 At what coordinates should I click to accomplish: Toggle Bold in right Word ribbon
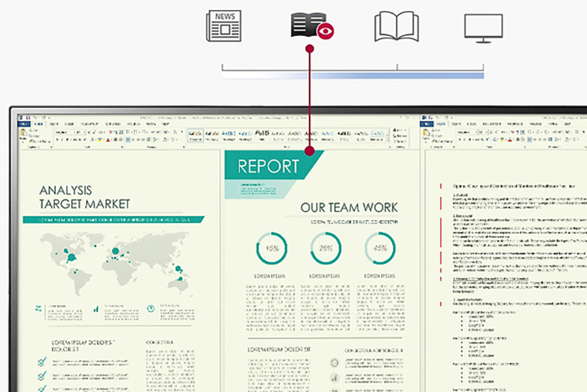460,140
